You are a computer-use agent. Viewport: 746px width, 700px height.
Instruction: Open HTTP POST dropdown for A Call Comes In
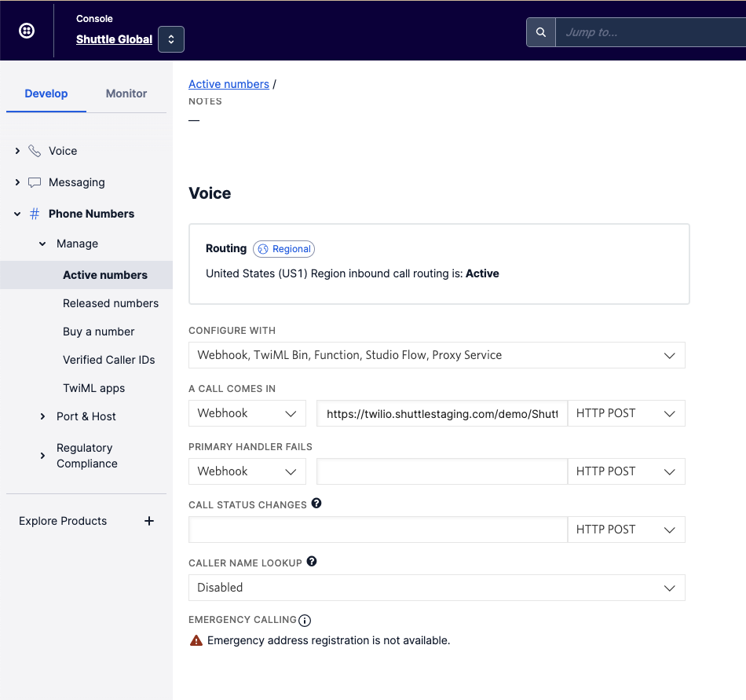626,413
